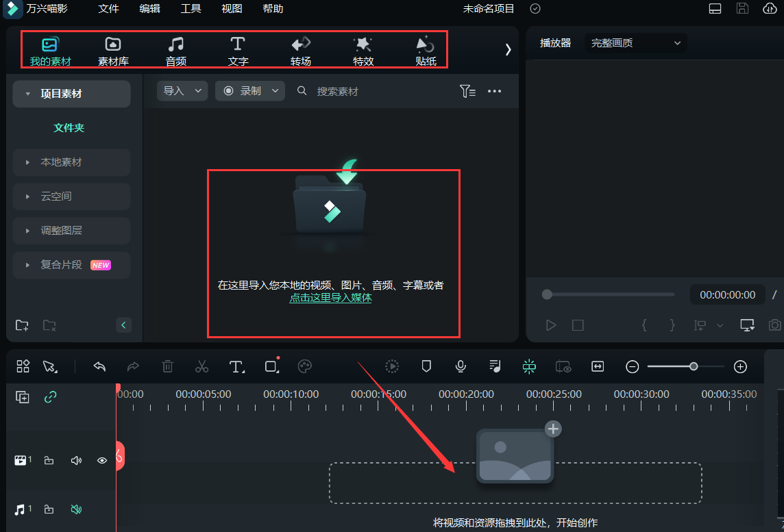The image size is (784, 532).
Task: Switch to the 素材库 tab
Action: tap(112, 49)
